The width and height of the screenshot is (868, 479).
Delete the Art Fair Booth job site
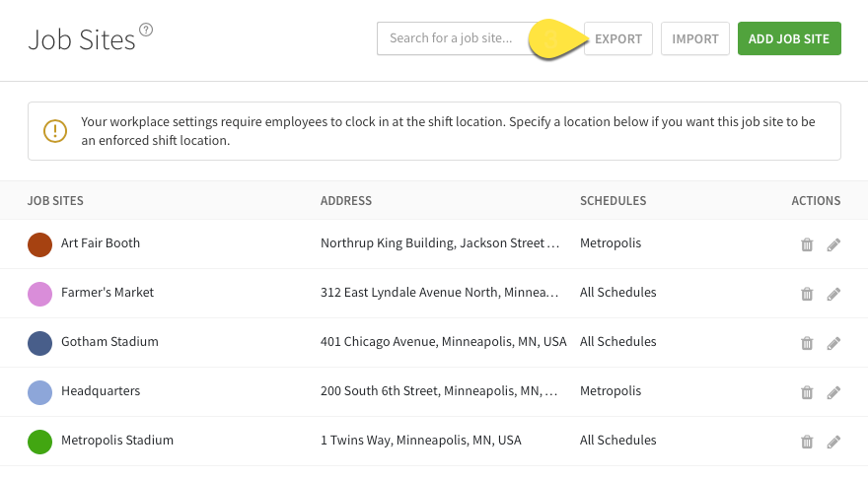(x=807, y=244)
